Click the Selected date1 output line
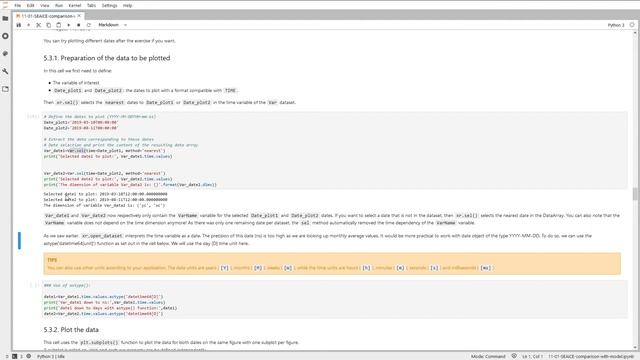This screenshot has width=640, height=360. tap(105, 194)
